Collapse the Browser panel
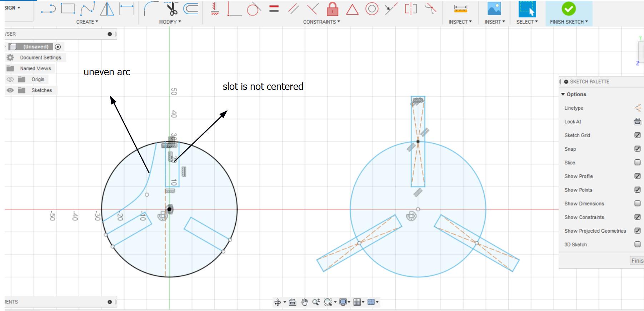This screenshot has height=311, width=644. point(110,34)
